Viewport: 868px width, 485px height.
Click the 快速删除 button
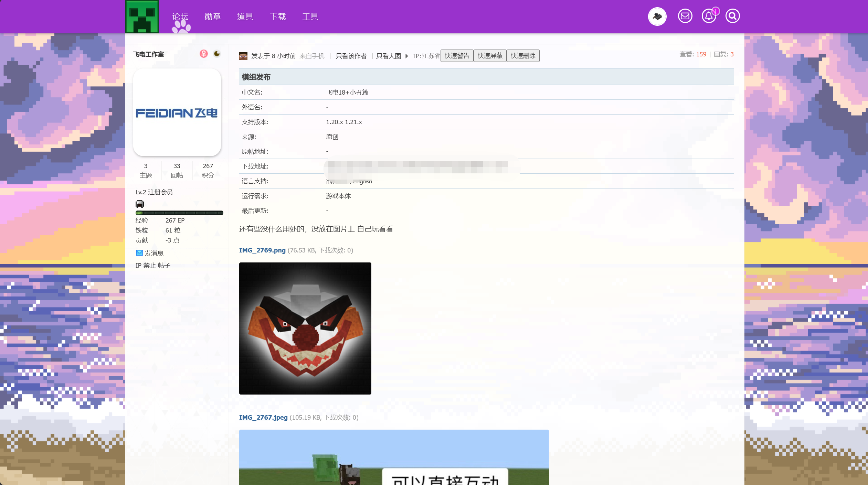[x=523, y=56]
